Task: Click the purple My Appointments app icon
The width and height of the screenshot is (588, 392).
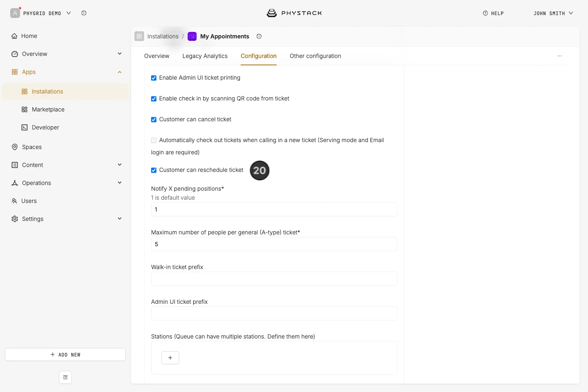Action: pyautogui.click(x=192, y=36)
